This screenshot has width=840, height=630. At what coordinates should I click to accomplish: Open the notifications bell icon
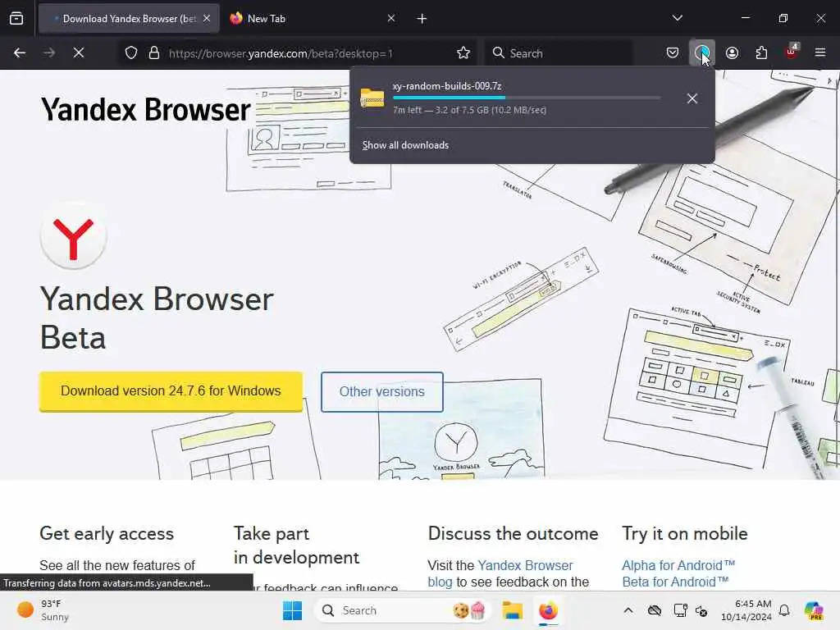(x=784, y=610)
